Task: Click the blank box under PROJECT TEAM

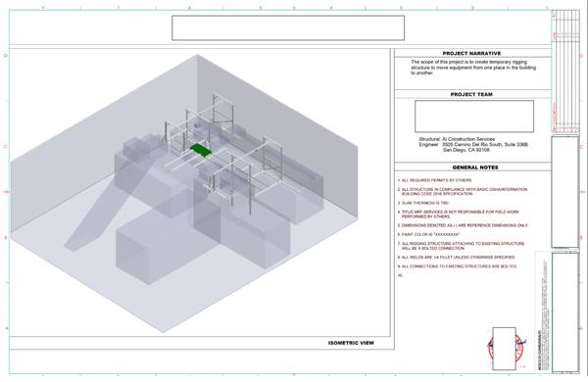Action: tap(474, 117)
